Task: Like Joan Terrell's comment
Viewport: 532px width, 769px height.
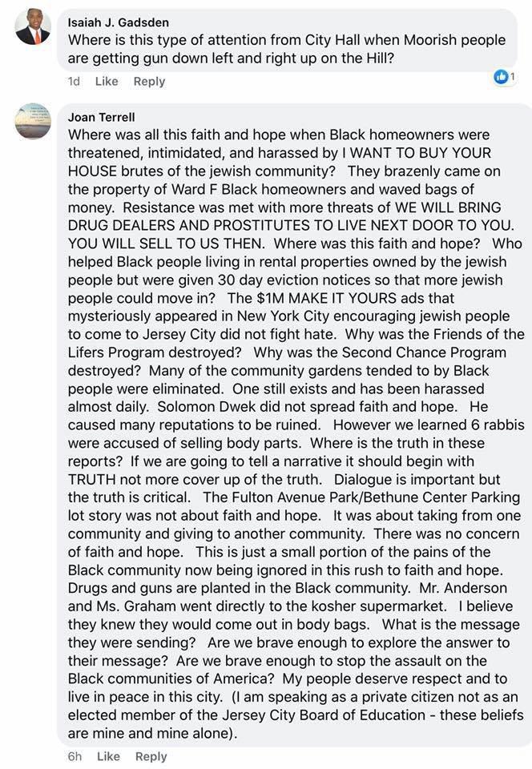Action: pyautogui.click(x=108, y=756)
